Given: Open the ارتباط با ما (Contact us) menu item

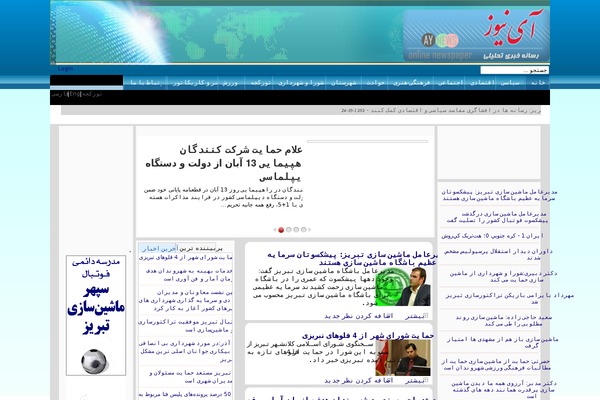Looking at the screenshot, I should 145,82.
